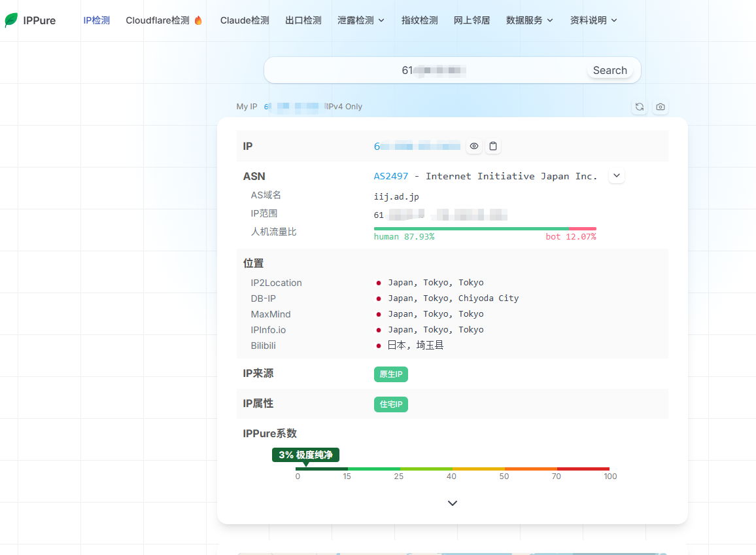The height and width of the screenshot is (555, 756).
Task: Click the blurred IP address link in the IP row
Action: 417,146
